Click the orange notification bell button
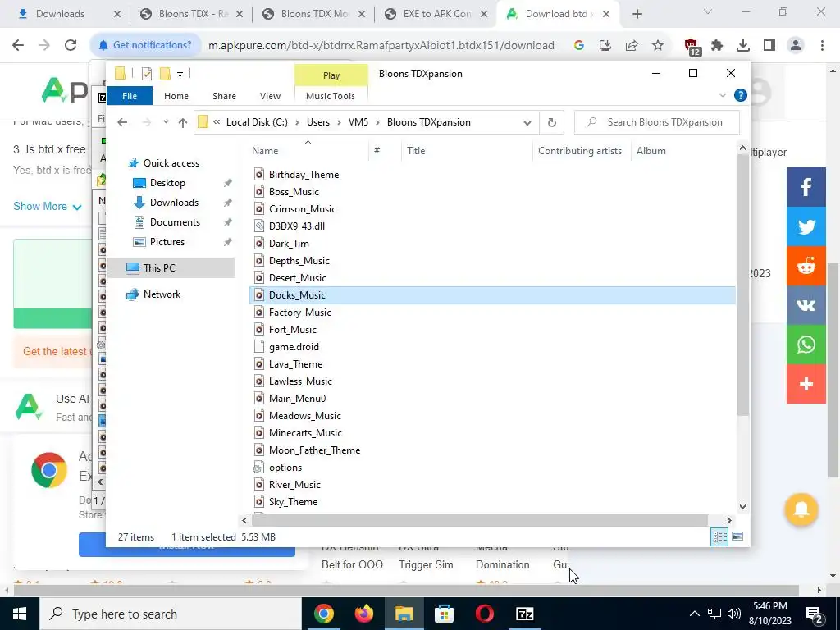The height and width of the screenshot is (630, 840). click(x=801, y=509)
